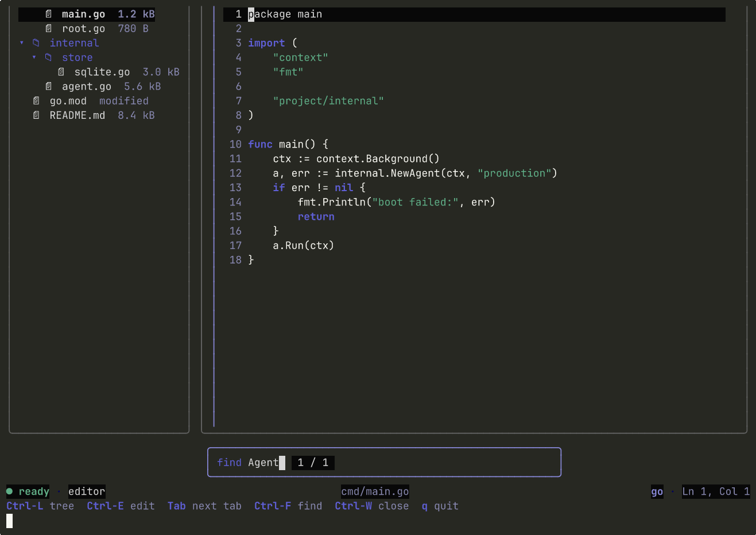The width and height of the screenshot is (756, 535).
Task: Click internal.NewAgent in line 12
Action: pos(387,173)
